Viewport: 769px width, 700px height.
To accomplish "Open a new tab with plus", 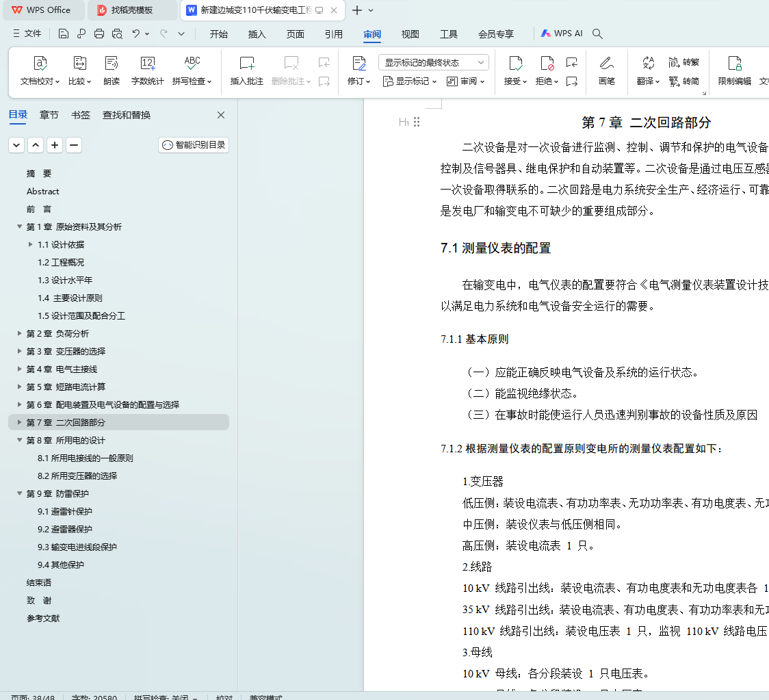I will tap(357, 10).
